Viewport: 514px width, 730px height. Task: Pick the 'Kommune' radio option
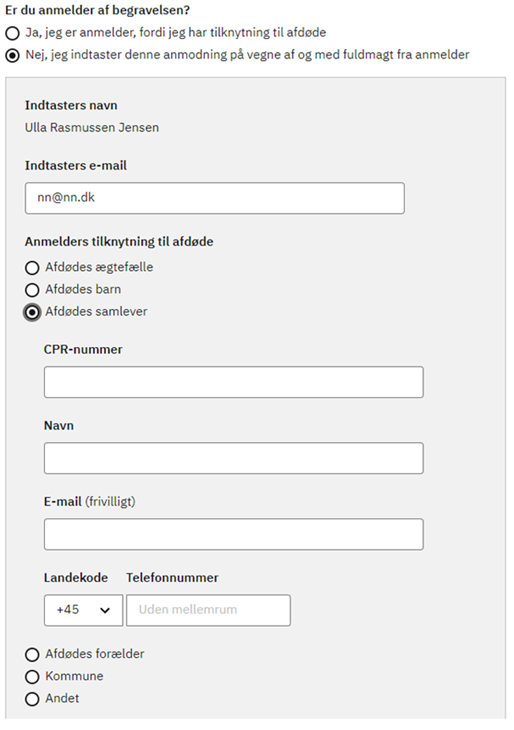[x=32, y=677]
